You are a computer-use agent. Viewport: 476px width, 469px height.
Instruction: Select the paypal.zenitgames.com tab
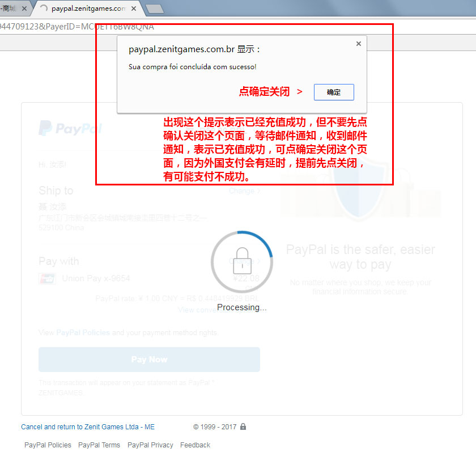[87, 9]
